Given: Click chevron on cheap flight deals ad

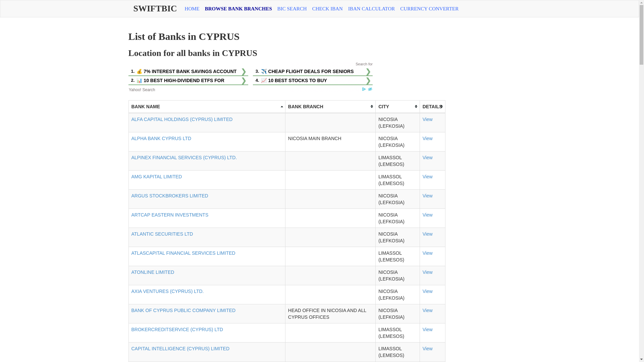Looking at the screenshot, I should tap(368, 72).
